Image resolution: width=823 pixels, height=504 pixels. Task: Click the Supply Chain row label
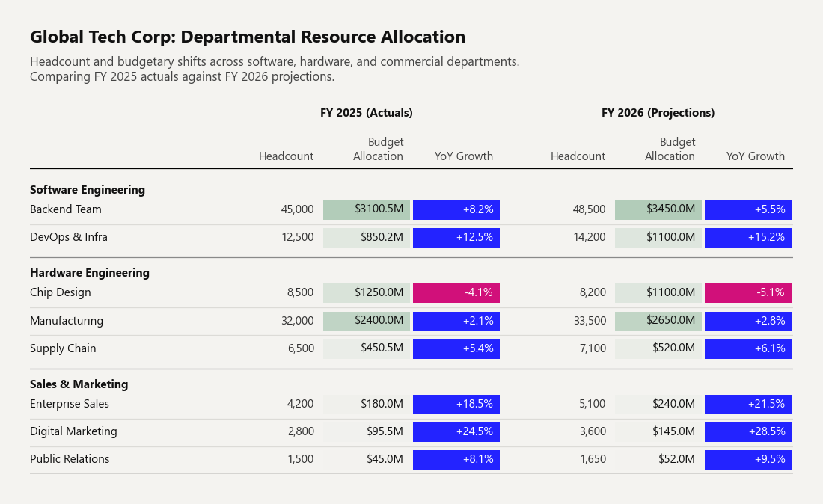click(x=63, y=348)
